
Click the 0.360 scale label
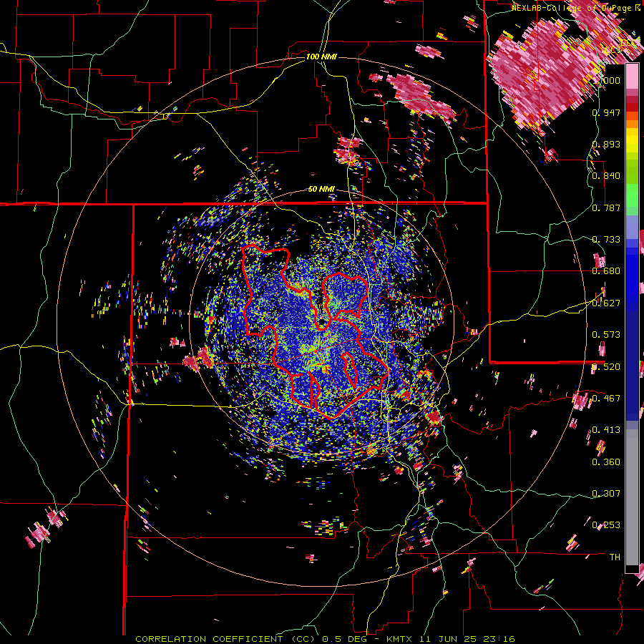pyautogui.click(x=606, y=462)
